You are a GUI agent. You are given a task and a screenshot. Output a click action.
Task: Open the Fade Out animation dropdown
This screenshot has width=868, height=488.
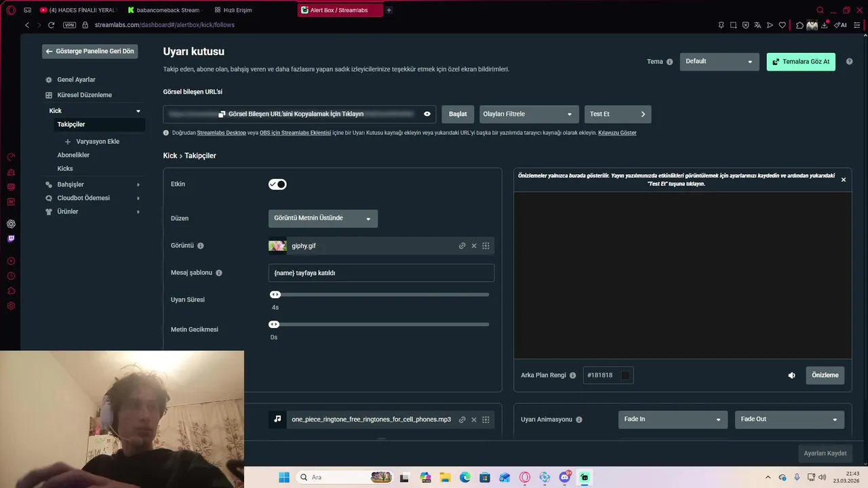(x=789, y=420)
